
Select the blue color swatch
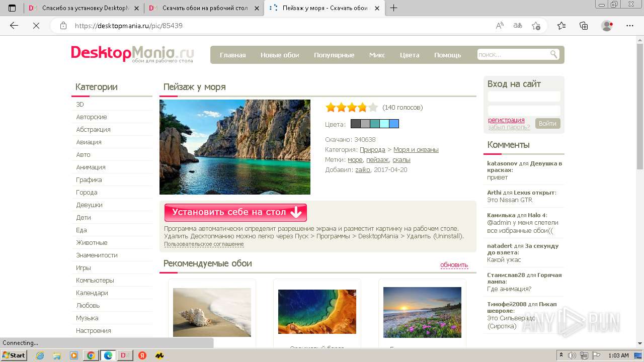click(394, 124)
